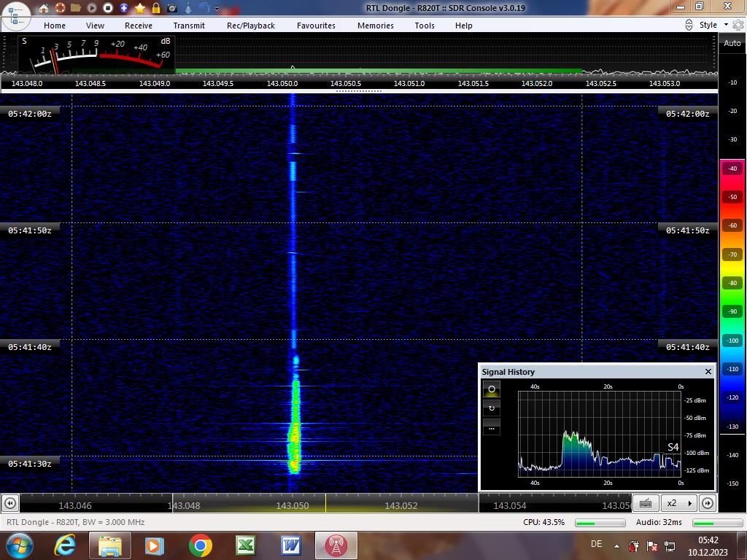Open Word from the taskbar
The height and width of the screenshot is (560, 747).
click(291, 545)
